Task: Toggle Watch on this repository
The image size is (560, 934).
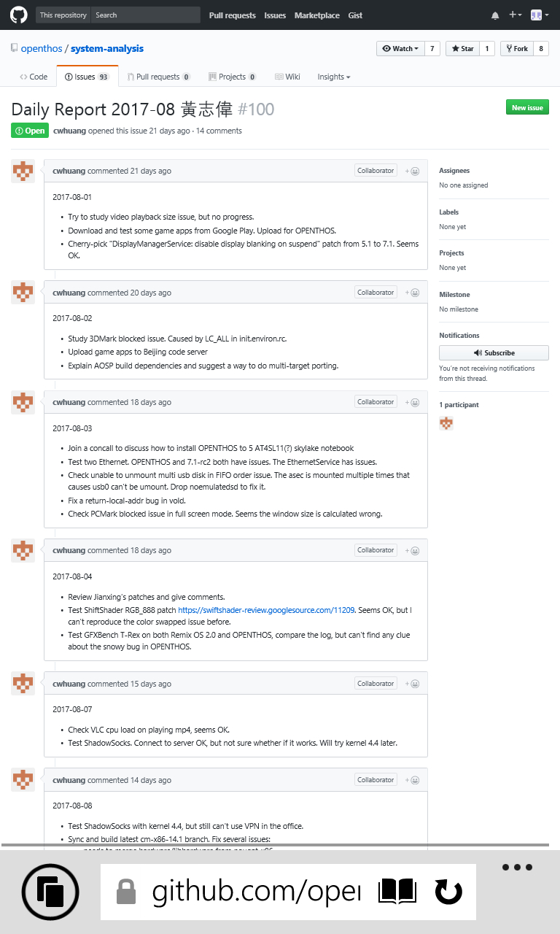Action: click(x=399, y=49)
